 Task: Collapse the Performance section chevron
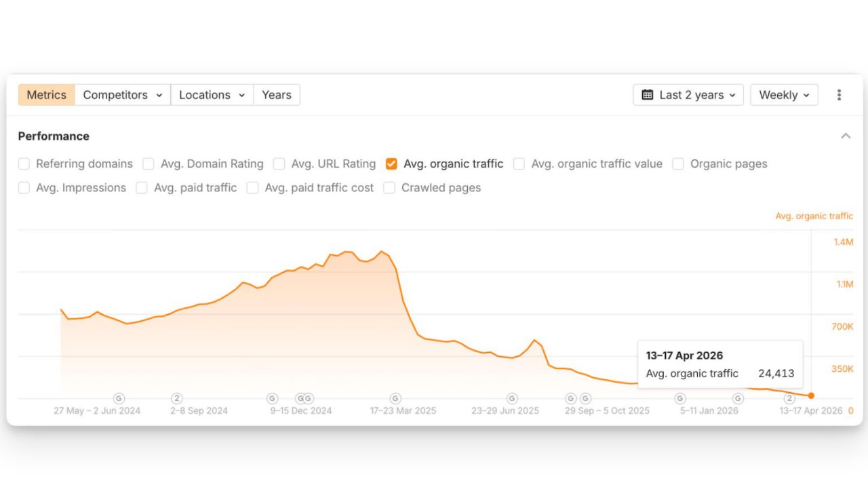(x=846, y=136)
